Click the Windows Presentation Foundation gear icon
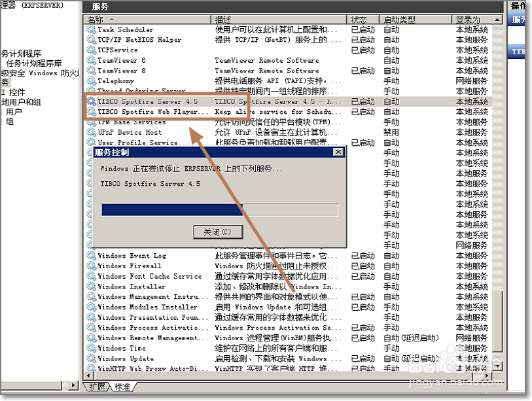532x401 pixels. [x=91, y=317]
